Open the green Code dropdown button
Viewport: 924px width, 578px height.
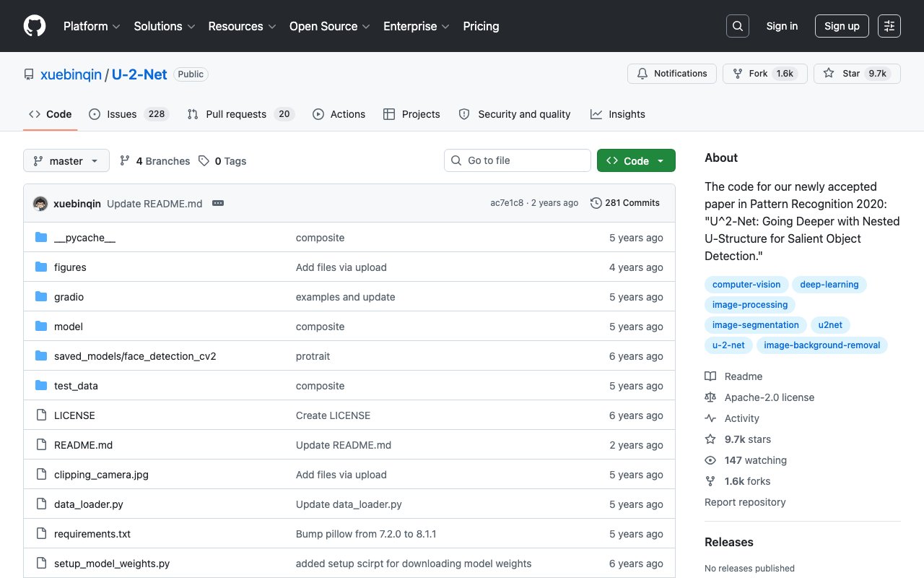pos(636,160)
